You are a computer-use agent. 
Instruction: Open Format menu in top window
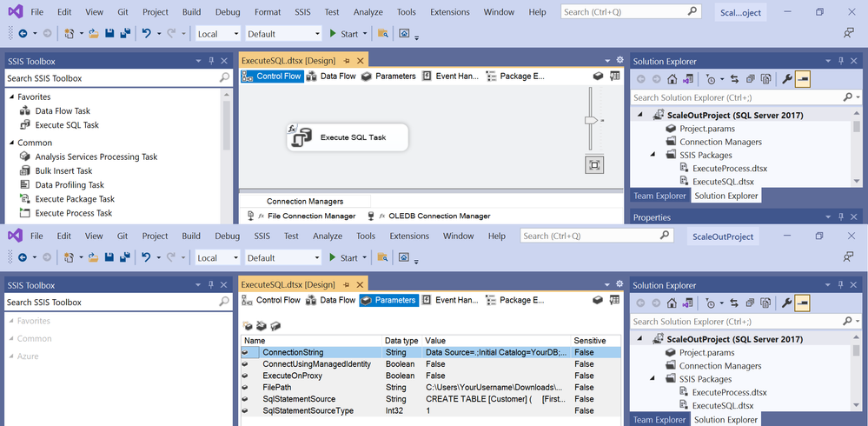(268, 11)
